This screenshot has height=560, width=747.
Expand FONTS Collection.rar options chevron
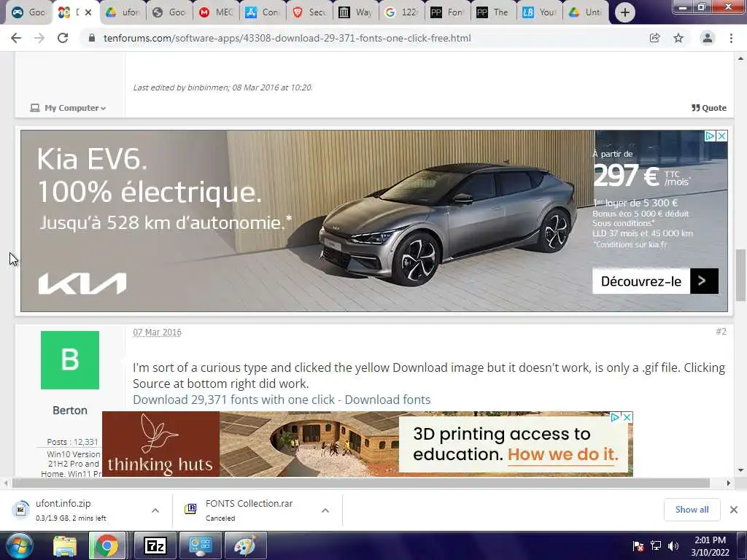pos(325,510)
